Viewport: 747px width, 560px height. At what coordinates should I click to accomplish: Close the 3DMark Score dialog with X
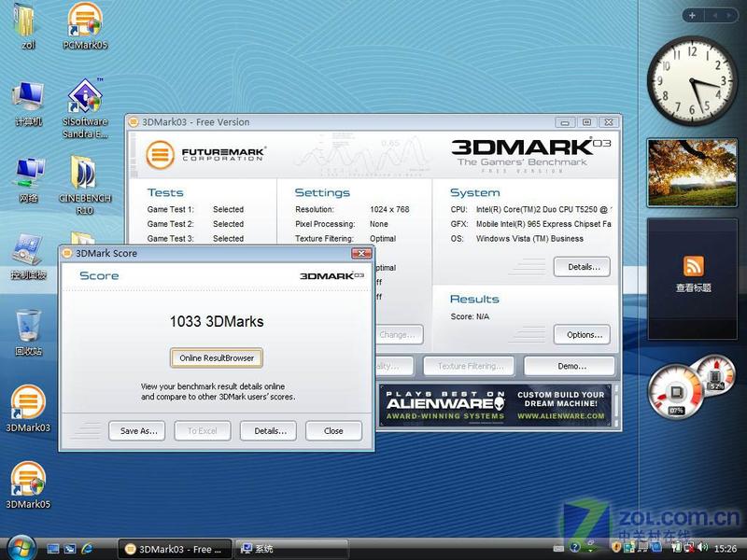[x=361, y=253]
